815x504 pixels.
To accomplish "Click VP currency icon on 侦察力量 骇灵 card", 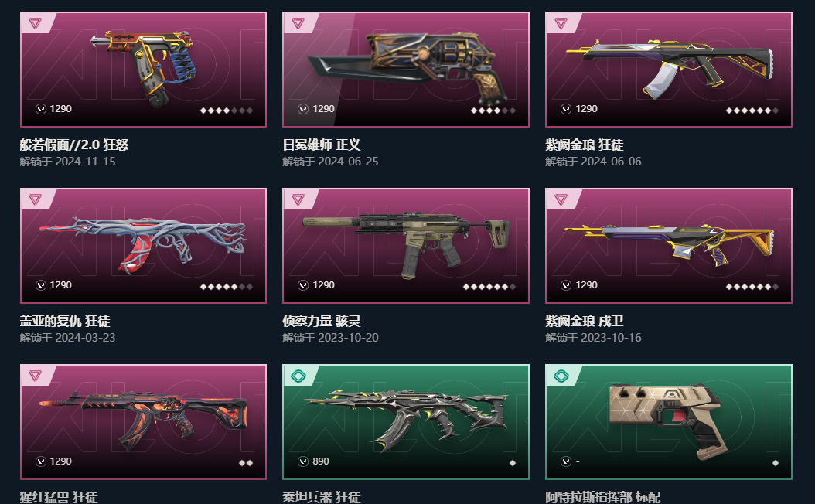I will pyautogui.click(x=303, y=285).
